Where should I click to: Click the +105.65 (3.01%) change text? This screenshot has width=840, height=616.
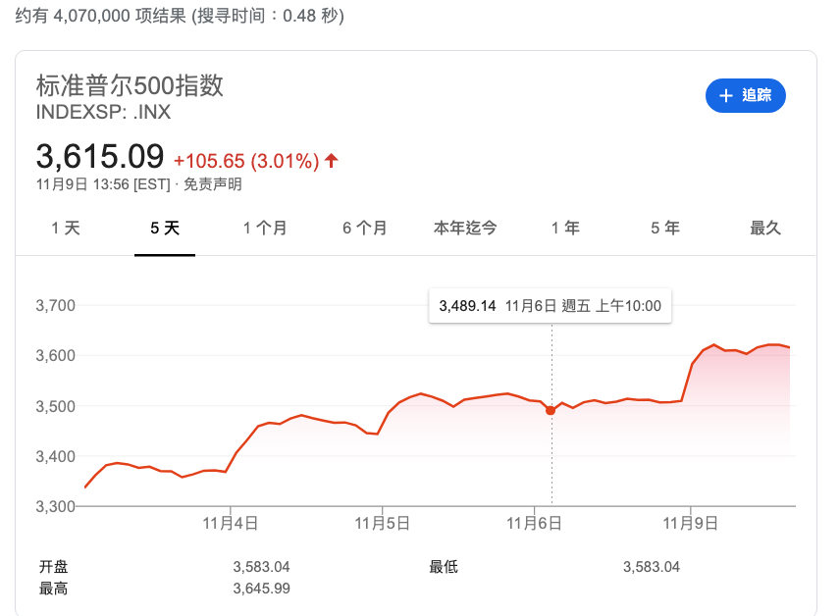tap(246, 161)
